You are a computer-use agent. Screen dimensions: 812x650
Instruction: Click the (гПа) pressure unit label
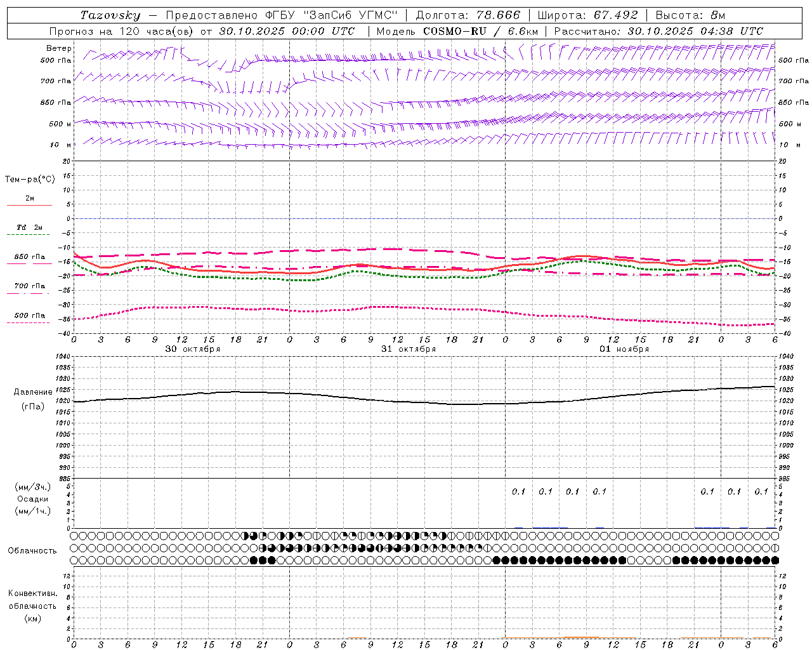coord(32,407)
